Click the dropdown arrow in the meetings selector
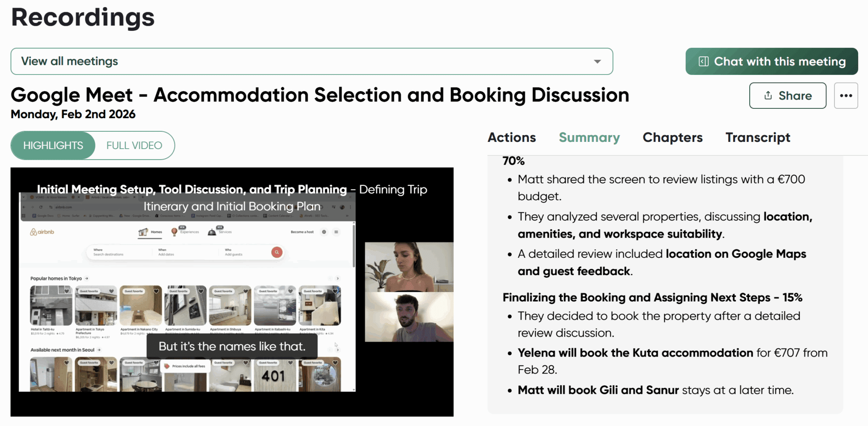The image size is (868, 426). coord(597,61)
